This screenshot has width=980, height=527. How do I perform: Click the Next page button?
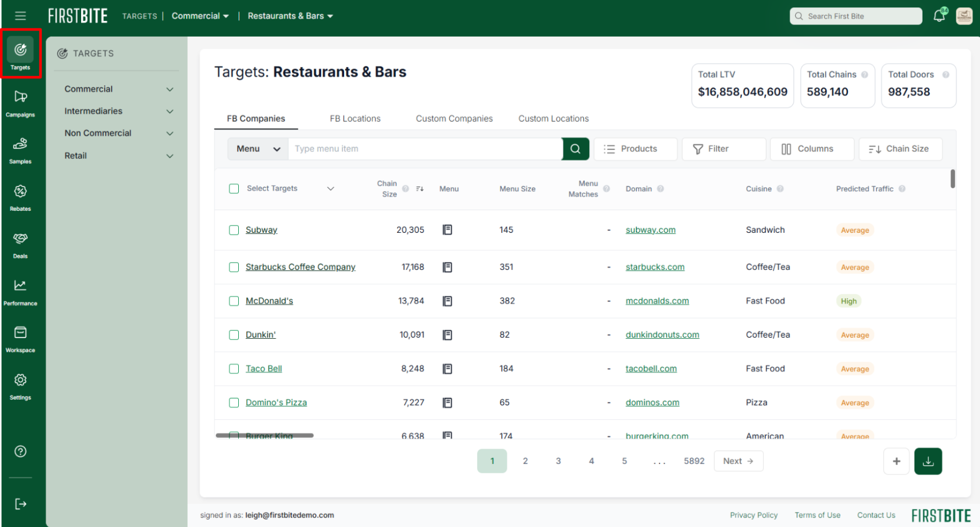click(x=738, y=461)
